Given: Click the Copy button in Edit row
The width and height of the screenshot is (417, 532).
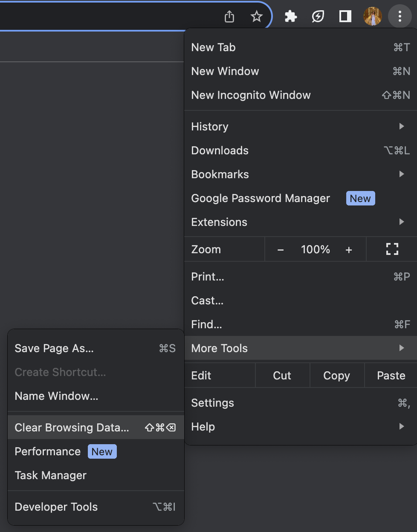Looking at the screenshot, I should 336,376.
